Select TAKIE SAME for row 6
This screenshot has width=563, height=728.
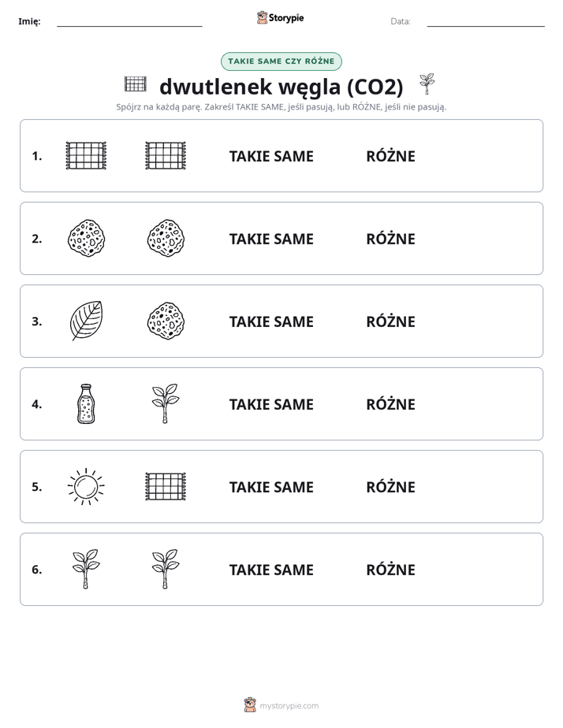271,570
